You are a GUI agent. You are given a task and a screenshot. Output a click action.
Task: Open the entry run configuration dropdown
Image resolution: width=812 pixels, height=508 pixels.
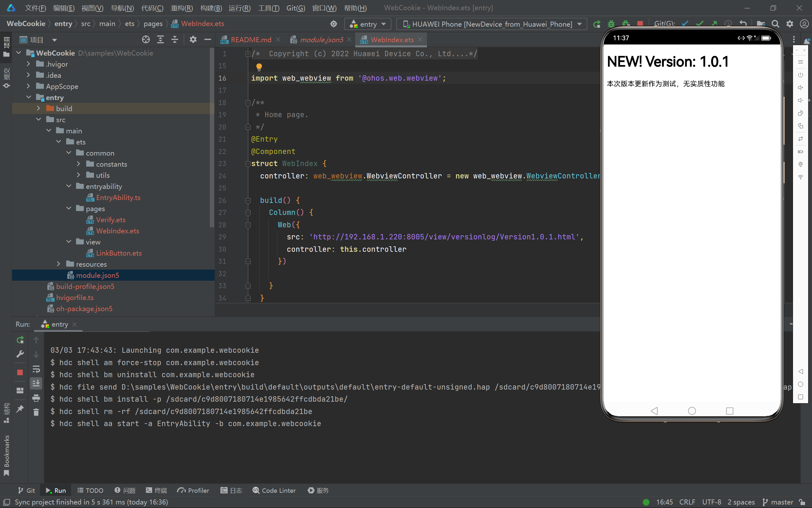(x=368, y=24)
